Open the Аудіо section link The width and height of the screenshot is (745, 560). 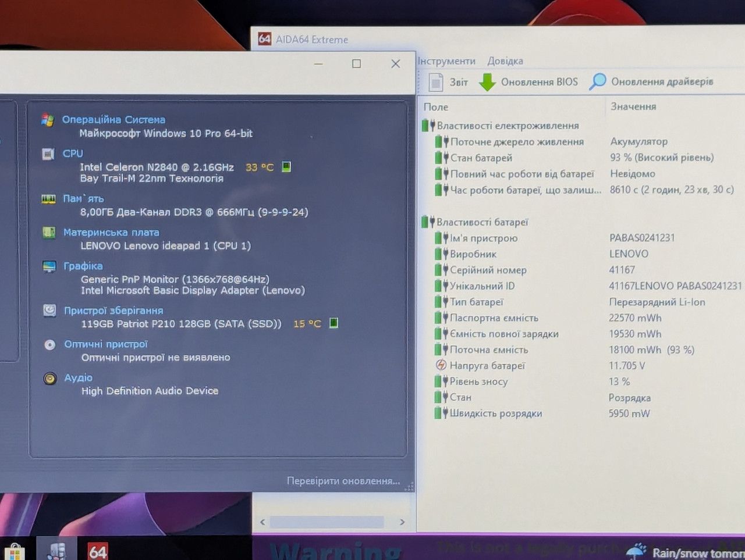[79, 378]
